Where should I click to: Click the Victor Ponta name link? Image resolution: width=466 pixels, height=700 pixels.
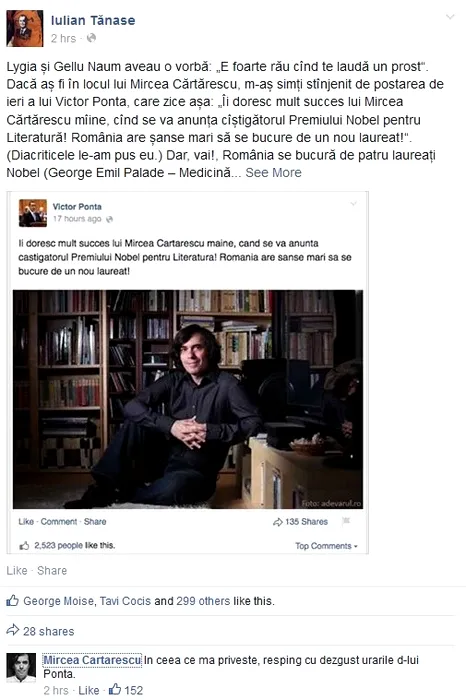tap(77, 206)
